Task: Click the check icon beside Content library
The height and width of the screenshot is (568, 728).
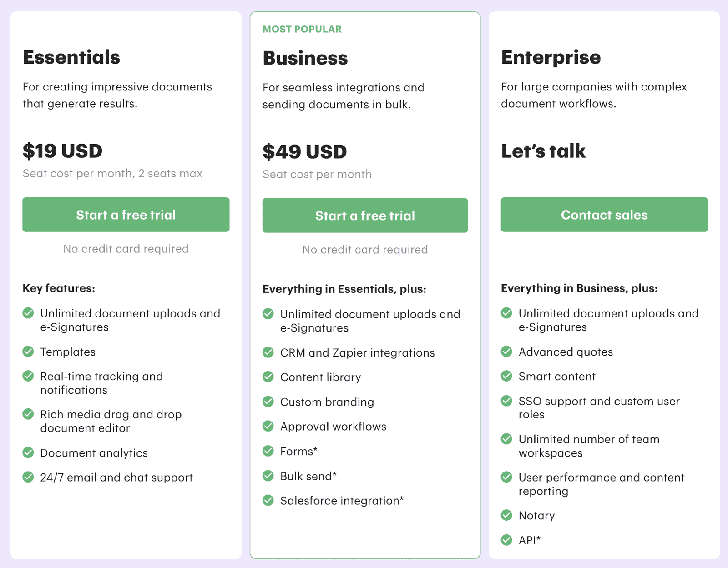Action: click(268, 377)
